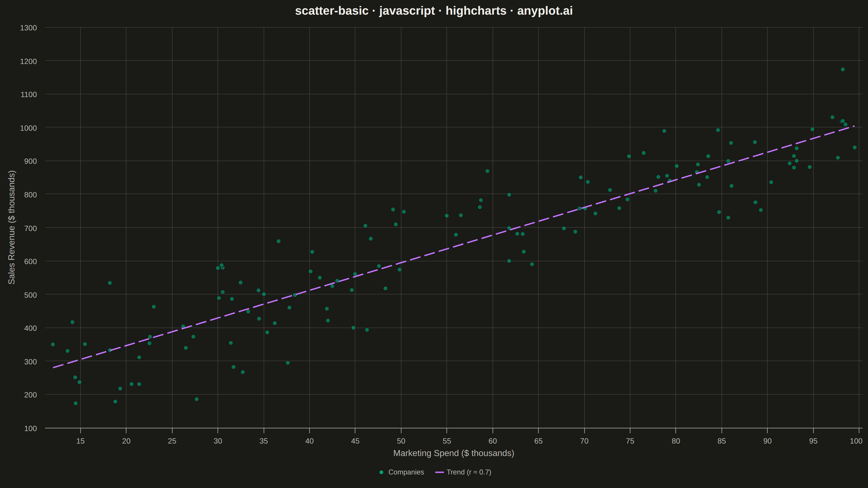Click the x-axis tick label 25

(x=172, y=441)
